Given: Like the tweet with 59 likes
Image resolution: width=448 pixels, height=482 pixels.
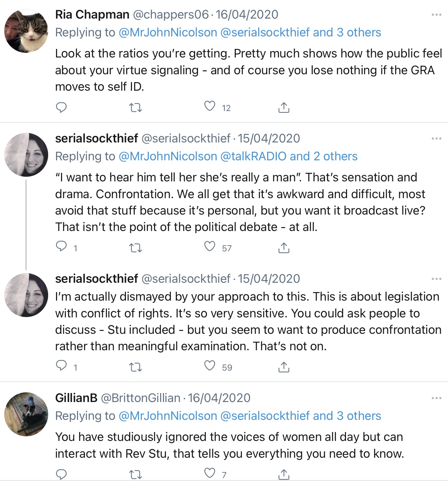Looking at the screenshot, I should 210,366.
